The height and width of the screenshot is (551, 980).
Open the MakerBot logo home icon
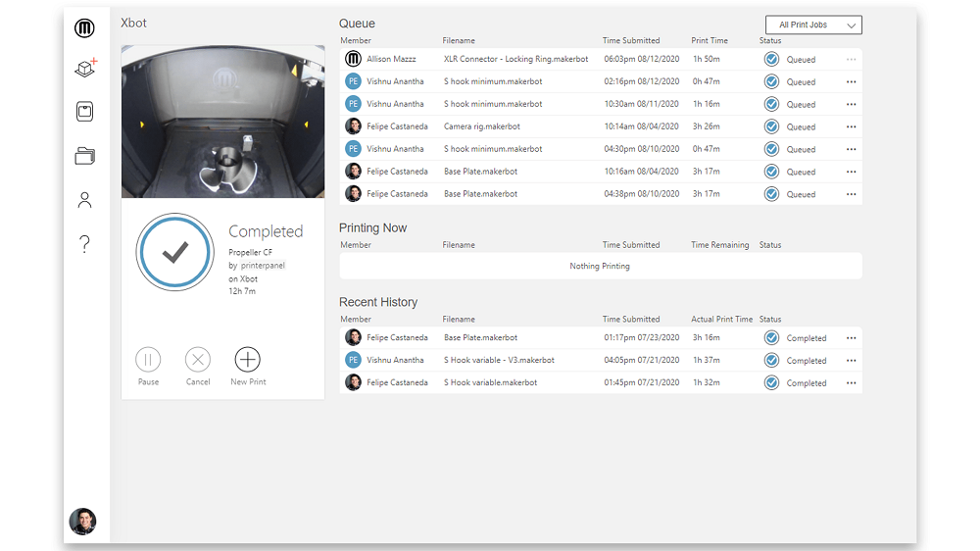click(84, 28)
